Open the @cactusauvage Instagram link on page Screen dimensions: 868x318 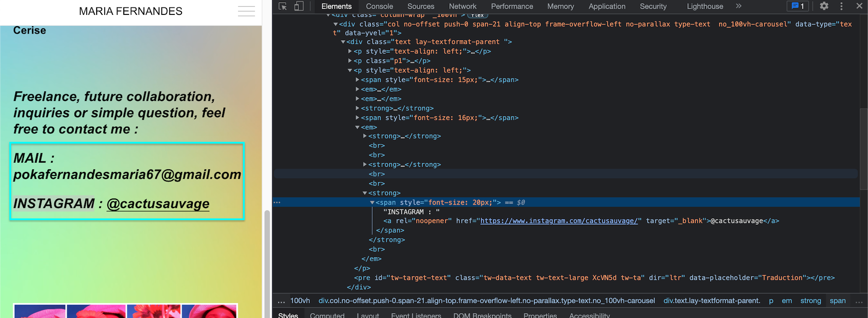click(158, 204)
